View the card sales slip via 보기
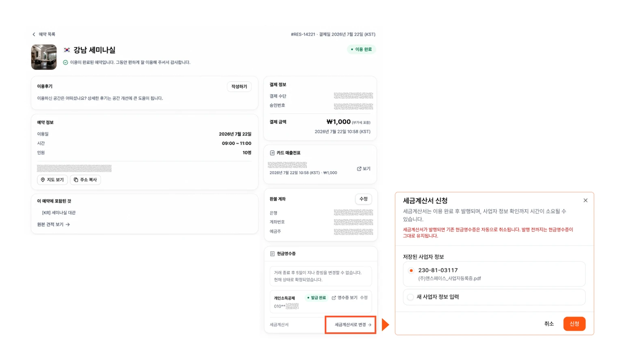This screenshot has width=619, height=364. (x=364, y=169)
